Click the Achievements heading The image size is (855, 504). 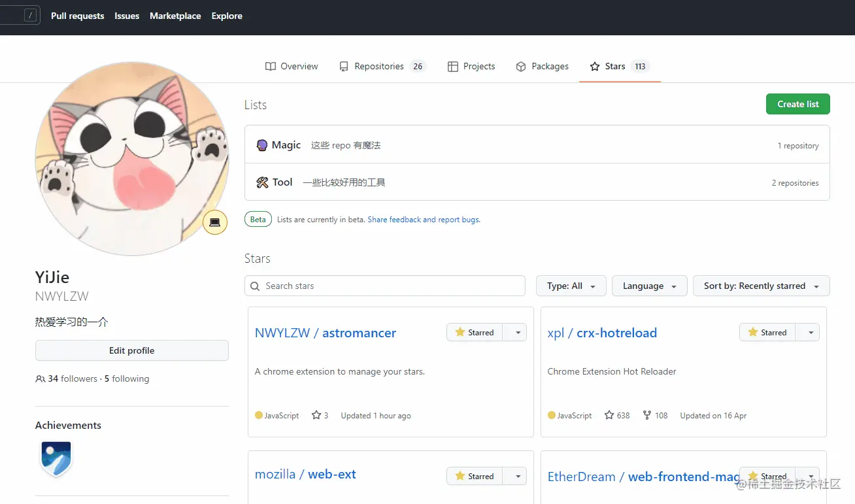68,425
